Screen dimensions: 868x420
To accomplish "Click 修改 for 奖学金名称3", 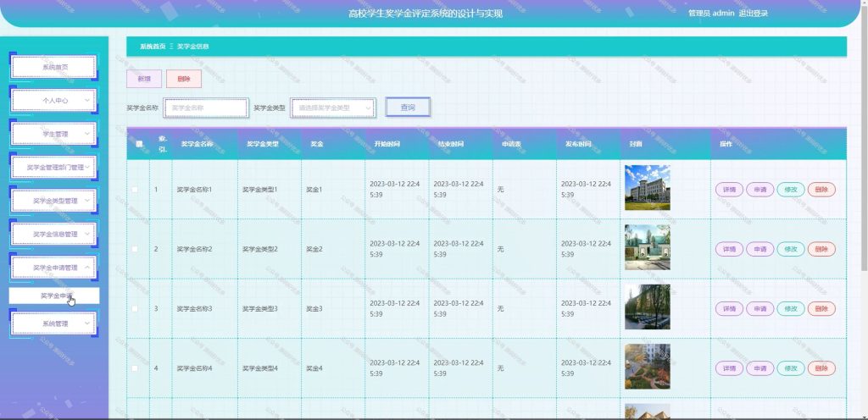I will 791,309.
